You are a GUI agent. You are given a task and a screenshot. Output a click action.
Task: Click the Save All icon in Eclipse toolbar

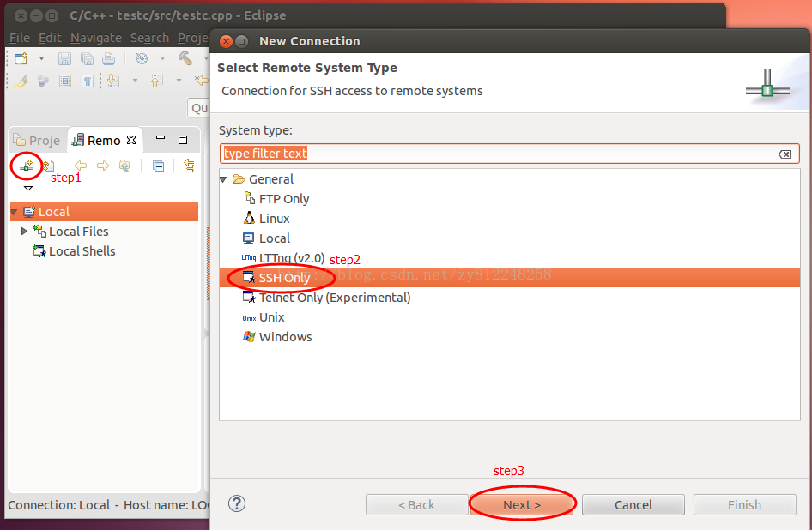point(87,58)
